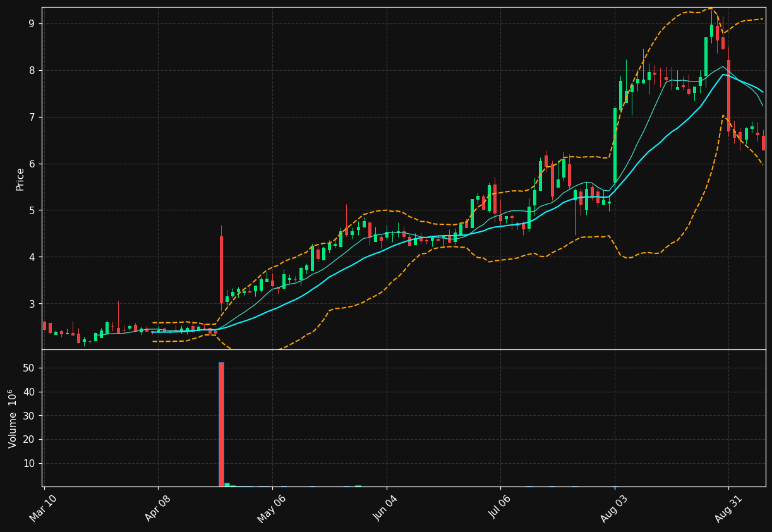Click the Aug 31 date label
Screen dimensions: 772x532
coord(728,508)
